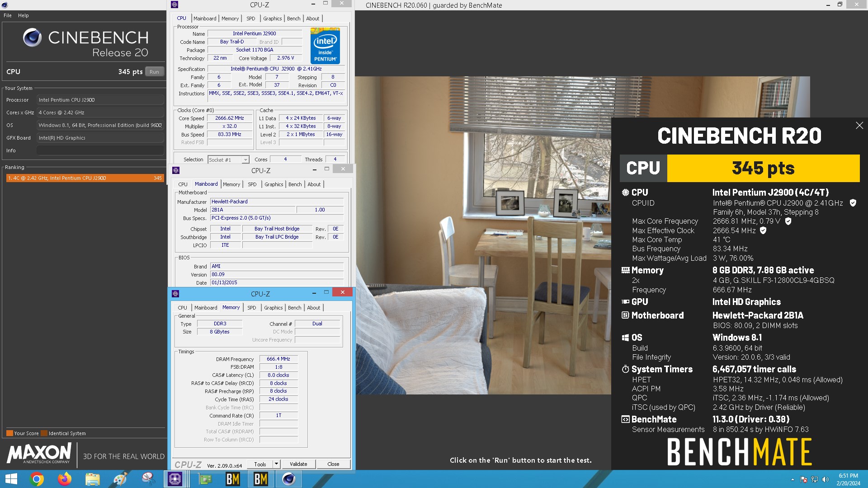Click the Core Voltage value 2.976 V
The height and width of the screenshot is (488, 868).
285,58
